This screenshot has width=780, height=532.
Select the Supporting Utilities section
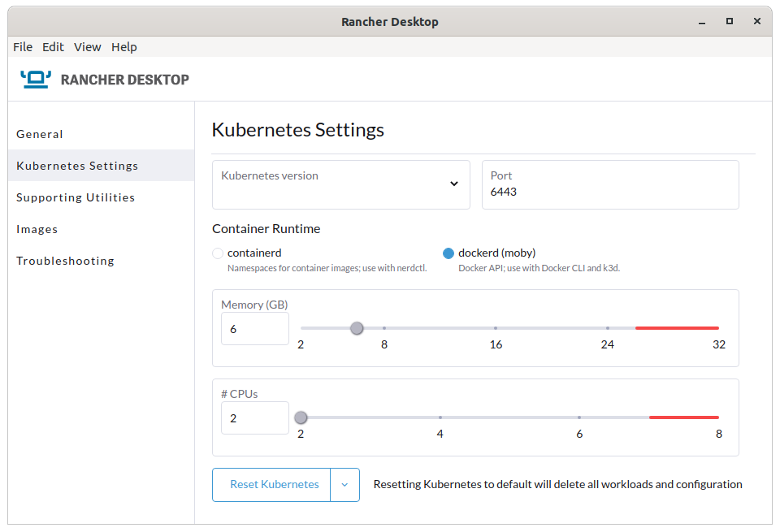click(x=76, y=197)
